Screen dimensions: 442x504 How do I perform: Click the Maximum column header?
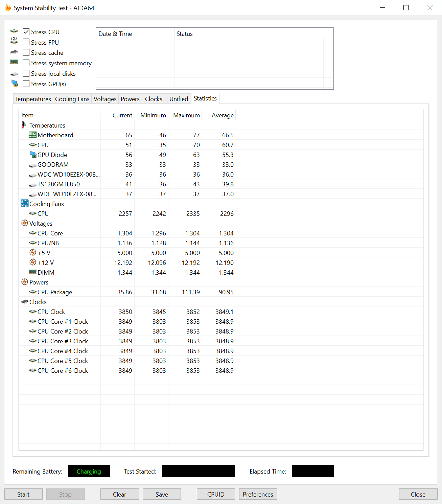[x=185, y=115]
